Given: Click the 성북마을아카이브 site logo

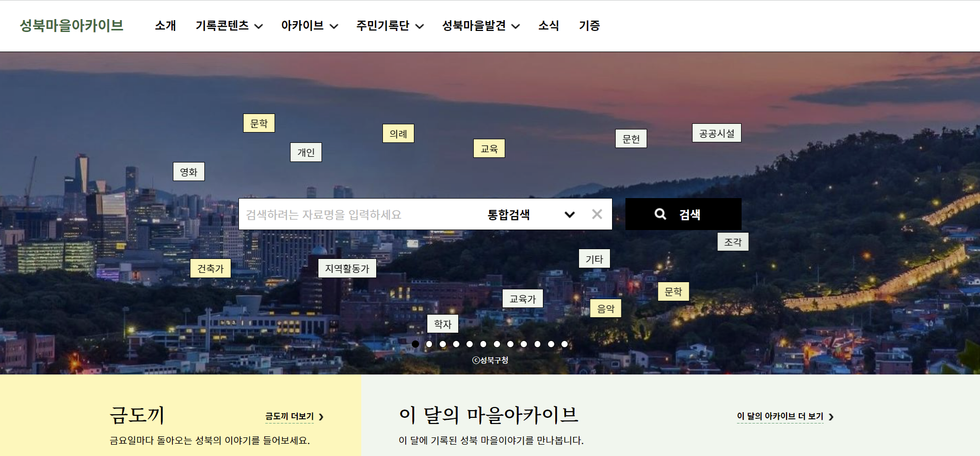Looking at the screenshot, I should [72, 26].
